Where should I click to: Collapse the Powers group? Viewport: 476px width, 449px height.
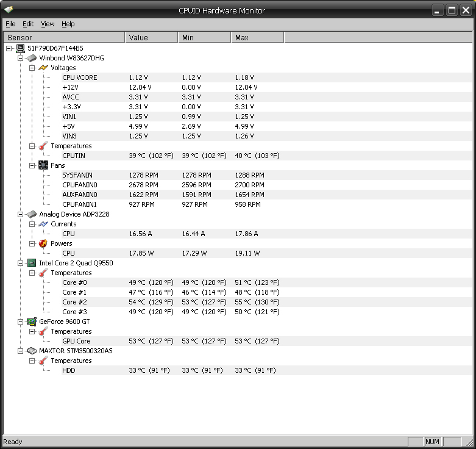32,243
